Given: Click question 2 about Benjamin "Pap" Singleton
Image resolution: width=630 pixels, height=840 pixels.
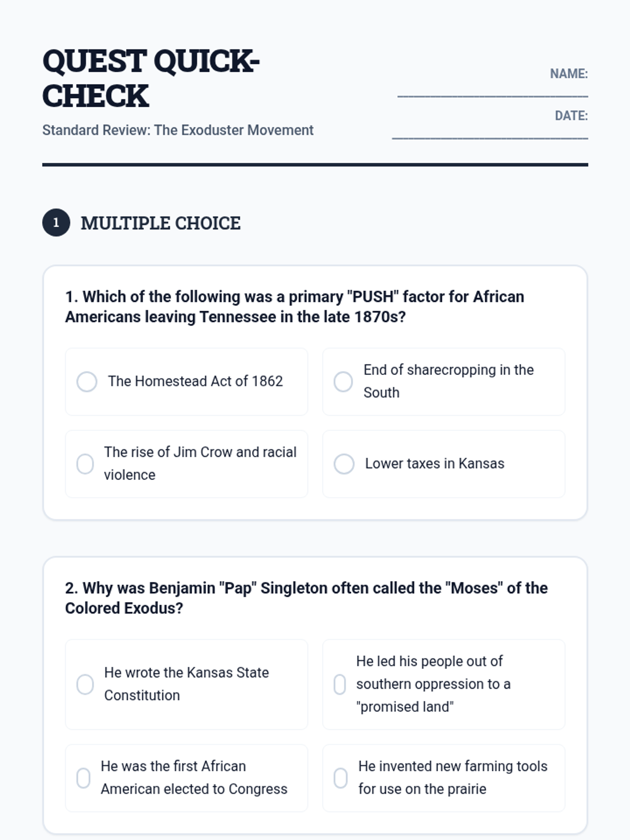Looking at the screenshot, I should coord(306,598).
